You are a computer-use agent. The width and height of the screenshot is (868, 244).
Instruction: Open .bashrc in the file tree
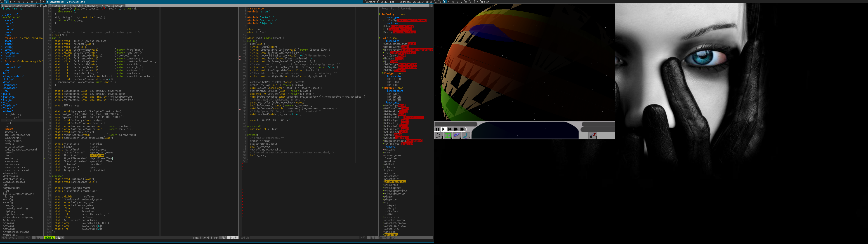pyautogui.click(x=8, y=120)
